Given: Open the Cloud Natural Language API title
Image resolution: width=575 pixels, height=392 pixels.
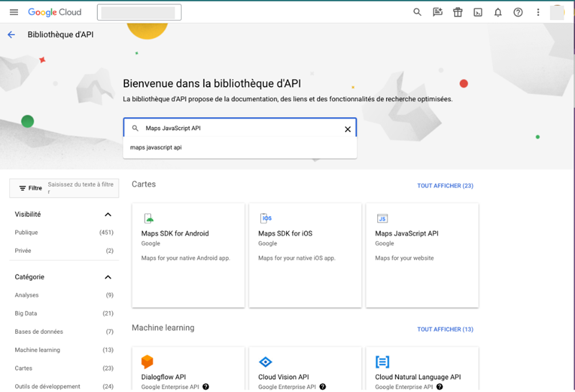Looking at the screenshot, I should [x=418, y=377].
